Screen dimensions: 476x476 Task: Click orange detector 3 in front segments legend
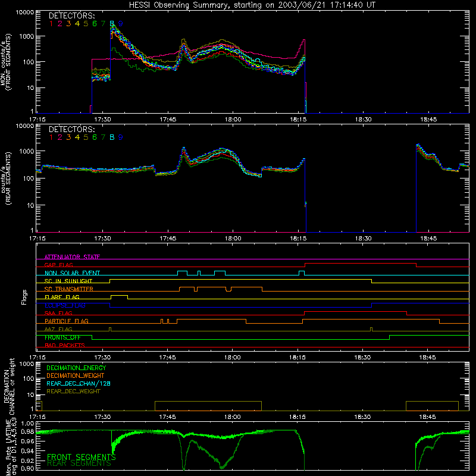click(68, 23)
